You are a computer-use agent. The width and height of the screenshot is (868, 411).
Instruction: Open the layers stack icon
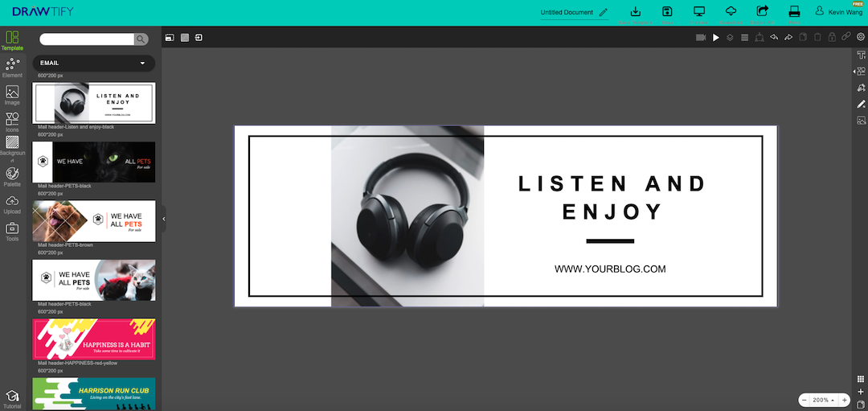(x=730, y=37)
